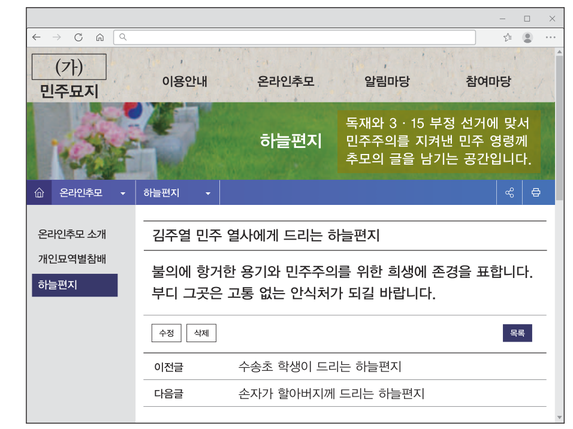Close the browser window

pos(552,19)
